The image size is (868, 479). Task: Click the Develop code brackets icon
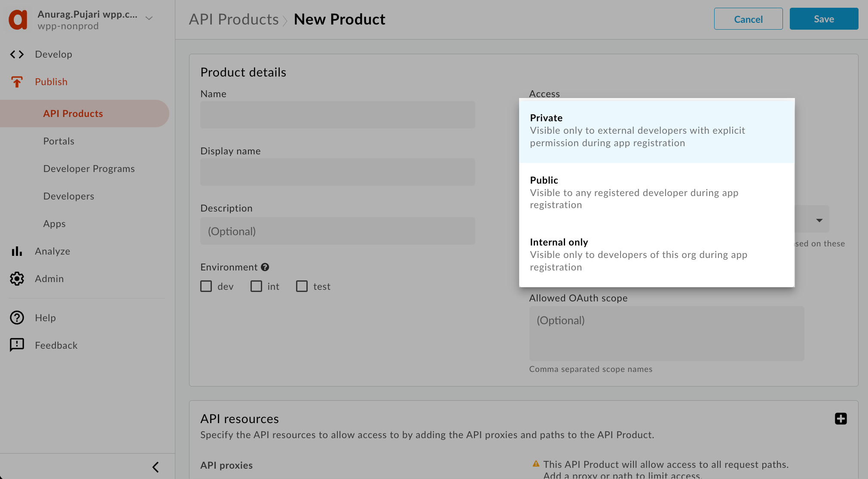coord(17,54)
